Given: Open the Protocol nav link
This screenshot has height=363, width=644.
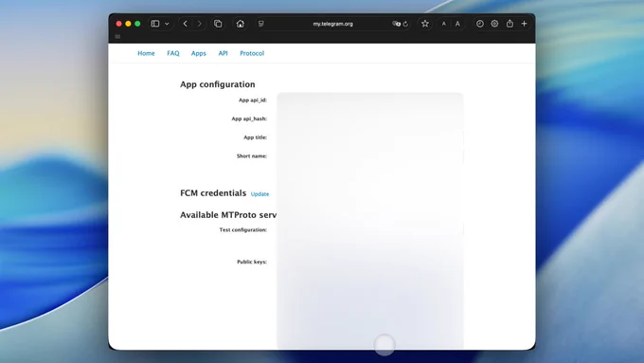Looking at the screenshot, I should pyautogui.click(x=252, y=53).
